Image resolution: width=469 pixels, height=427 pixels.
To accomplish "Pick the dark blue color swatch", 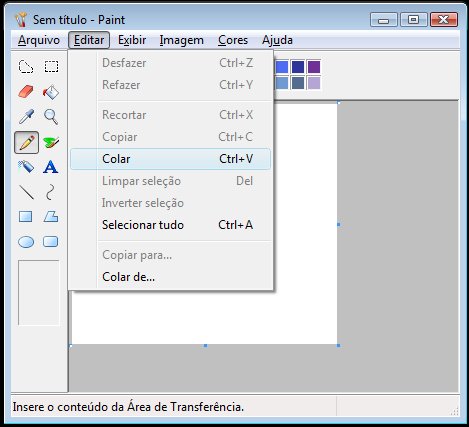I will 298,67.
